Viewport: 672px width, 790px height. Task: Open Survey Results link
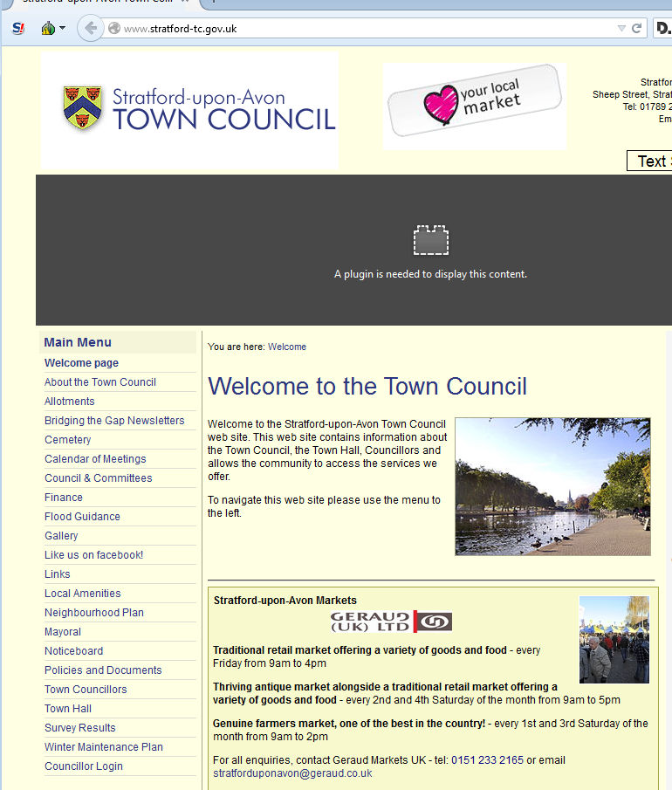pos(80,727)
